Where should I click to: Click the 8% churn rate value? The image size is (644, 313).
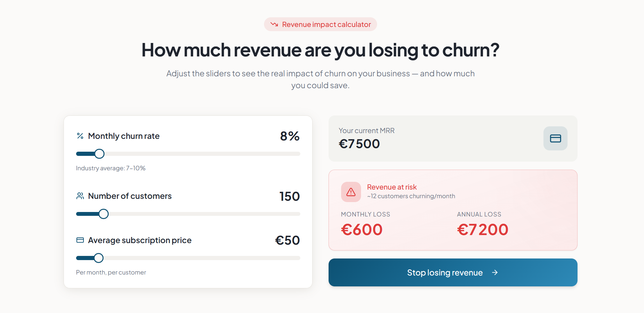(290, 136)
